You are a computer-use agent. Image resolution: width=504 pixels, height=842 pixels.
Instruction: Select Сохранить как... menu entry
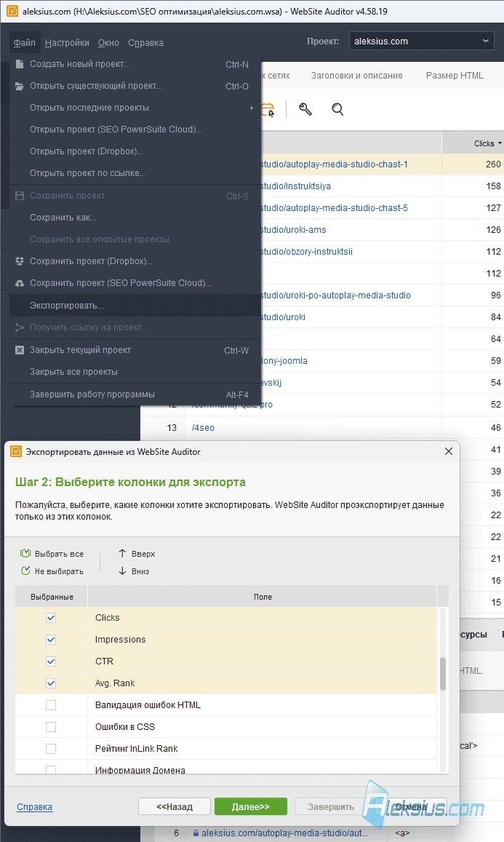coord(135,218)
